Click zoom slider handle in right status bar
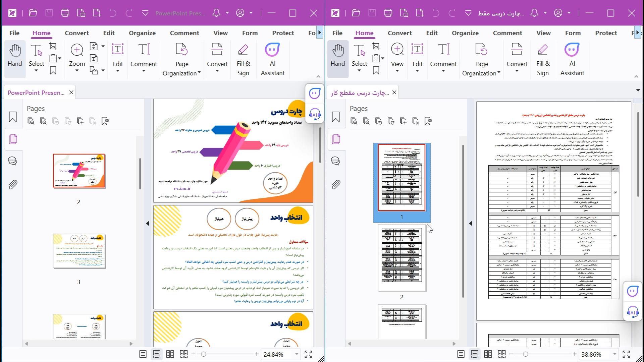The height and width of the screenshot is (362, 644). point(526,354)
